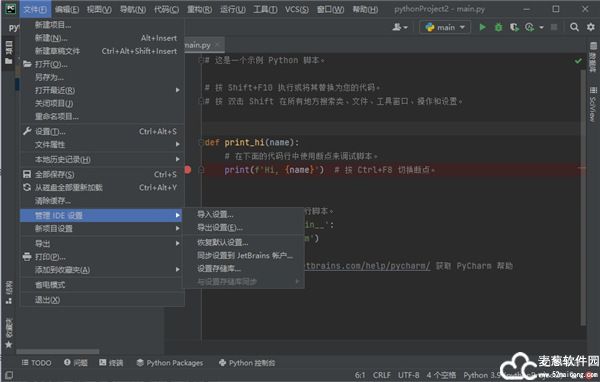Run the main configuration with green play icon

[x=483, y=27]
